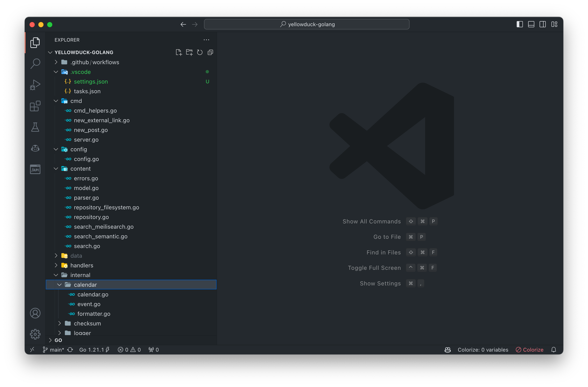Open the API client view
This screenshot has width=588, height=387.
coord(35,169)
